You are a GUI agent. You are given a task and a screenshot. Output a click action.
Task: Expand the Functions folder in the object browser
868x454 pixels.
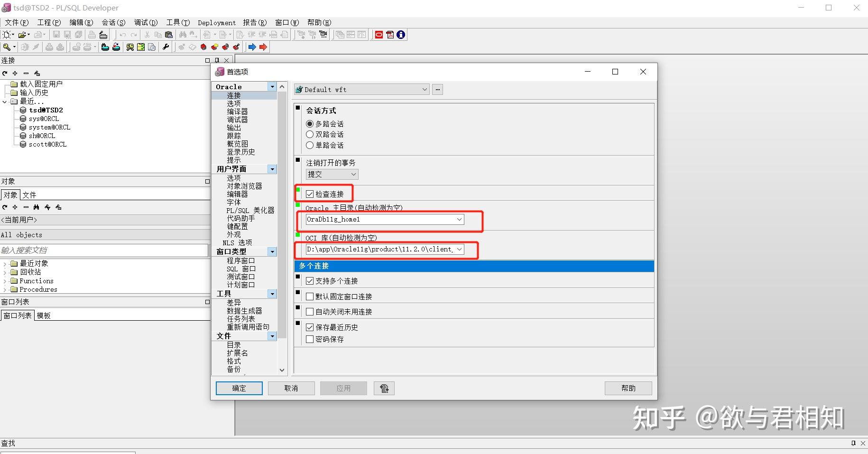(5, 281)
